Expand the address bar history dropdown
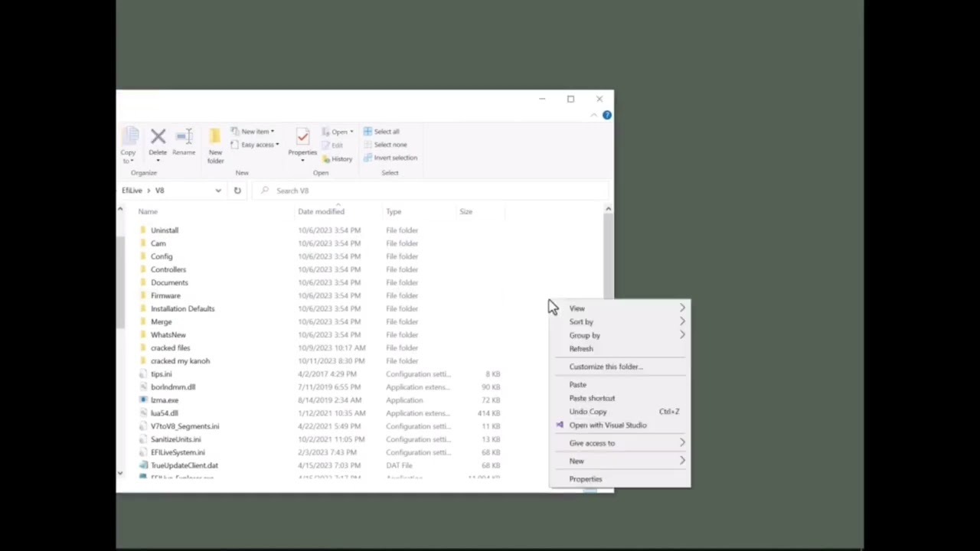The image size is (980, 551). point(218,191)
